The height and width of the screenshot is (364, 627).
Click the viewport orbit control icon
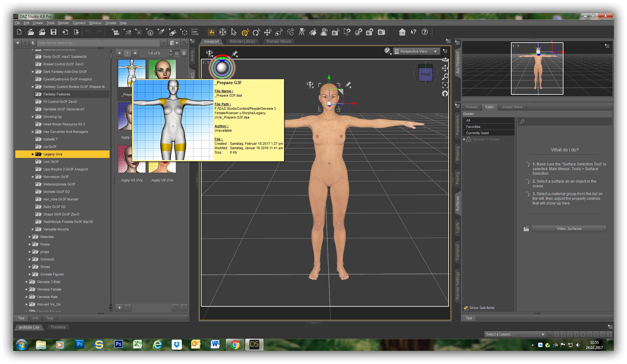click(445, 60)
